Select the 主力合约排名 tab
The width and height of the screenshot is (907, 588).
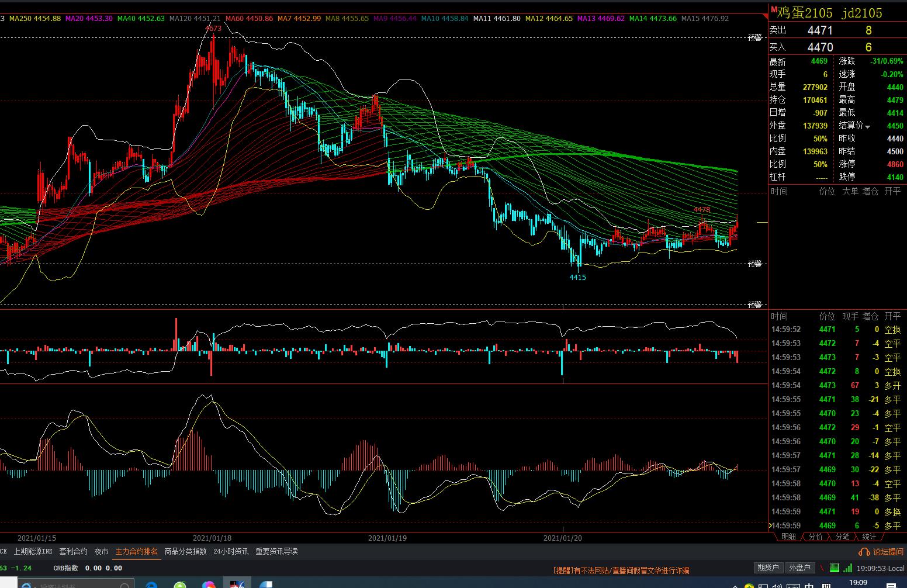[x=137, y=551]
